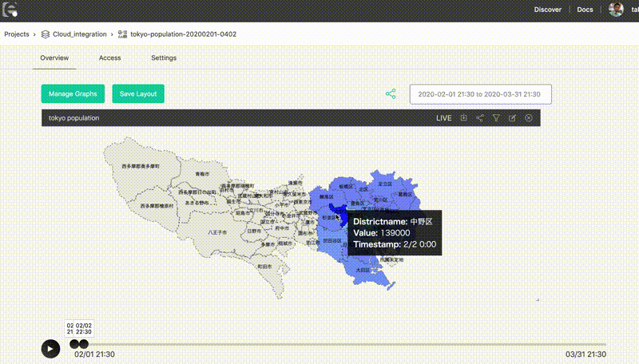The height and width of the screenshot is (364, 639).
Task: Select 練馬区 ward on the map
Action: point(326,196)
